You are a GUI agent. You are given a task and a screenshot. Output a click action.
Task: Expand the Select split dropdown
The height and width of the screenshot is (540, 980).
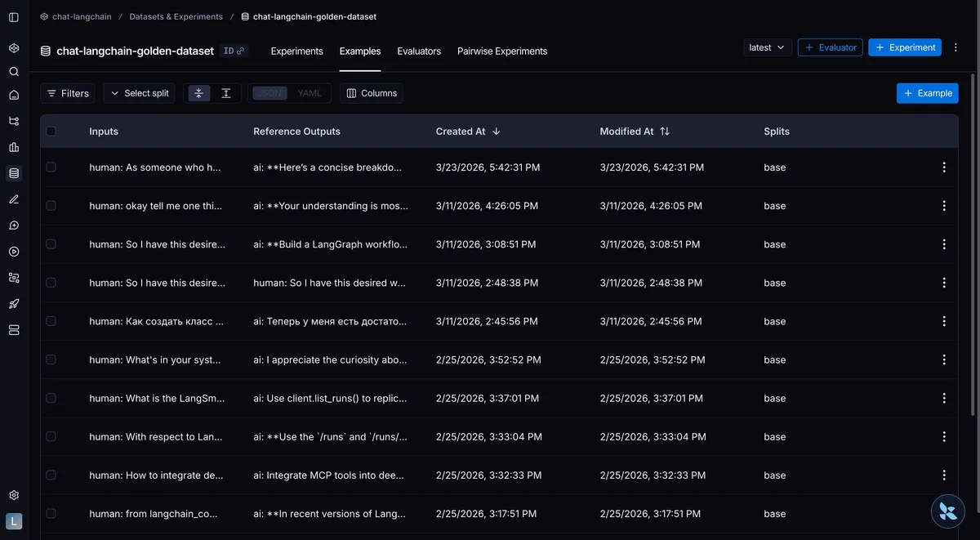(140, 93)
